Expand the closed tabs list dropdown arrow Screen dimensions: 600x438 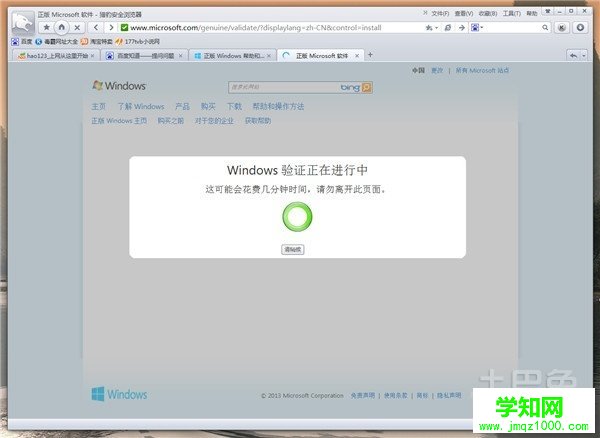pyautogui.click(x=584, y=56)
